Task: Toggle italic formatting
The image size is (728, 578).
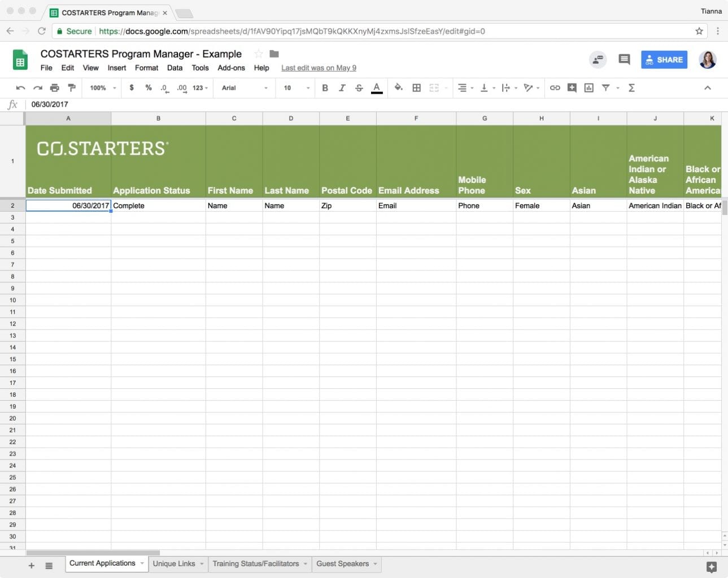Action: 342,88
